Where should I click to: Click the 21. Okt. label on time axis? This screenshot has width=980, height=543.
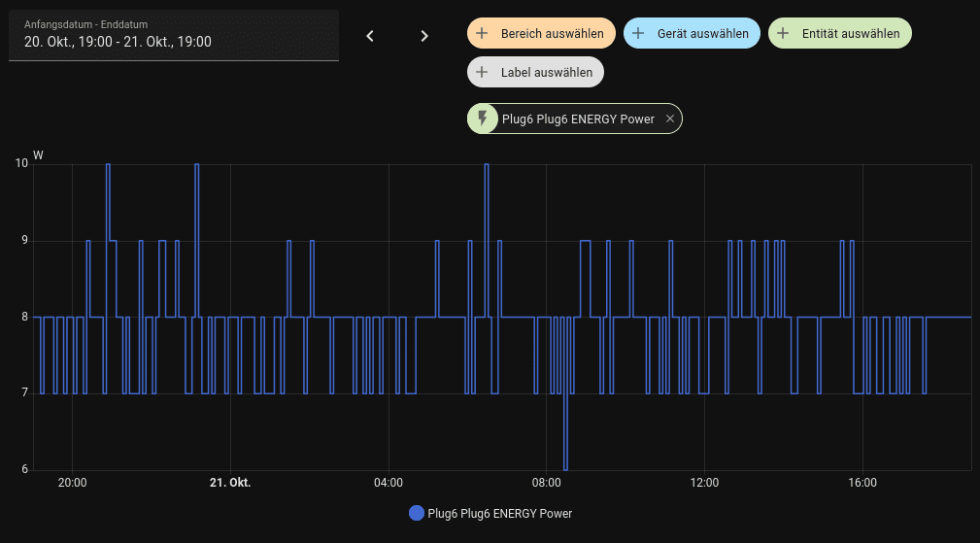[x=230, y=483]
